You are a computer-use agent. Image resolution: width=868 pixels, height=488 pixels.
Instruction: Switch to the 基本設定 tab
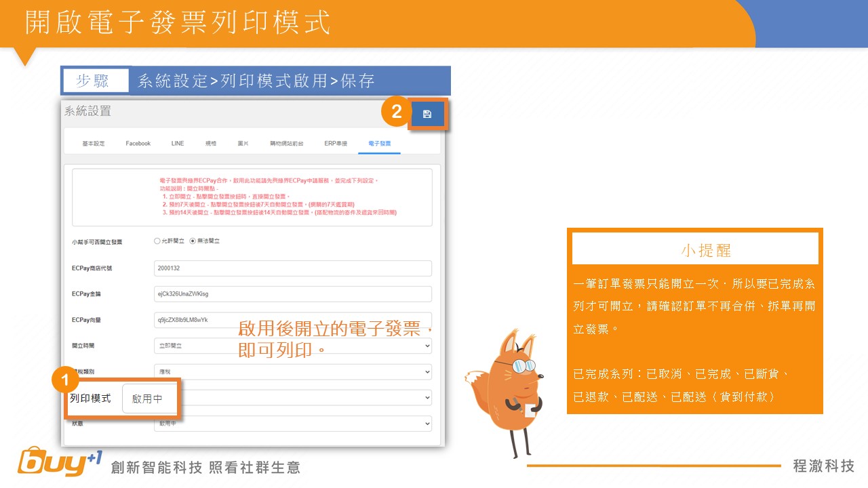click(94, 144)
